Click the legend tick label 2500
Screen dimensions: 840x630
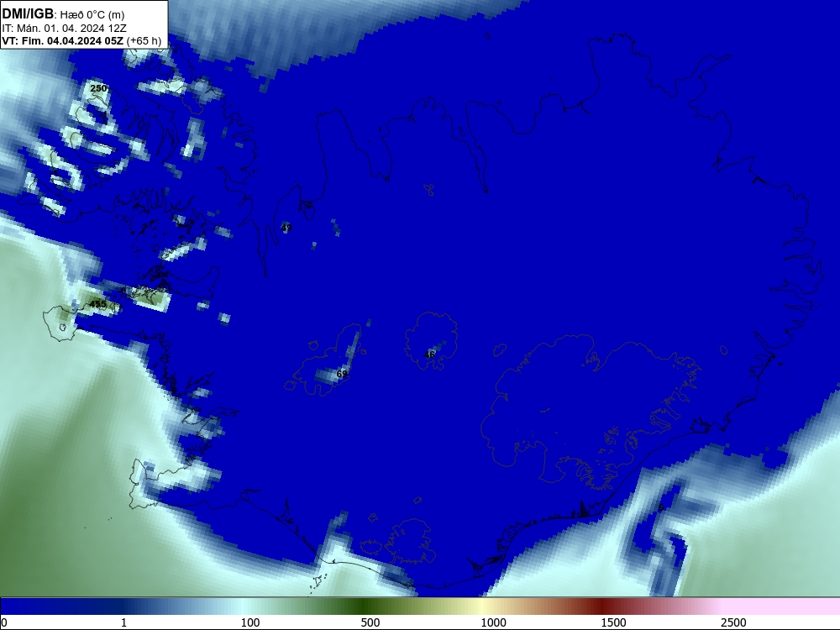click(x=733, y=622)
